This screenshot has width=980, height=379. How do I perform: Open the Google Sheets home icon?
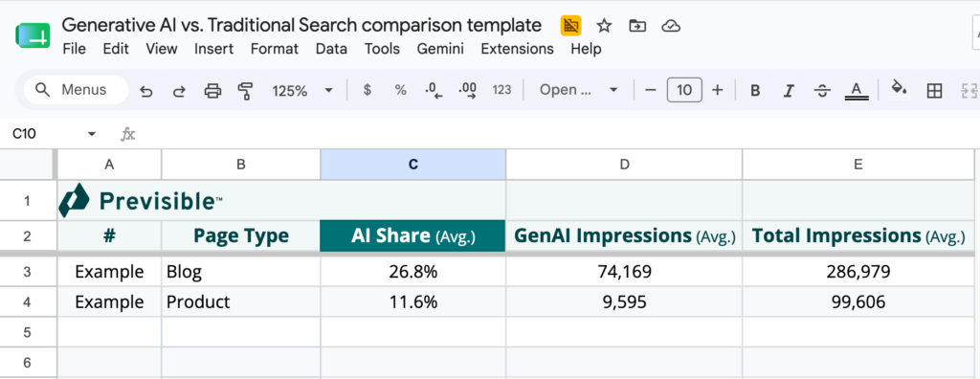click(x=32, y=36)
